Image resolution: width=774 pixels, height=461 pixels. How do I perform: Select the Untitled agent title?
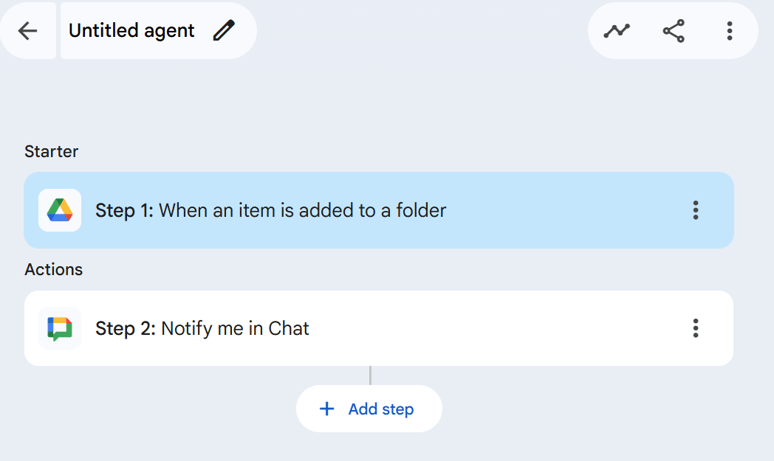(x=131, y=31)
